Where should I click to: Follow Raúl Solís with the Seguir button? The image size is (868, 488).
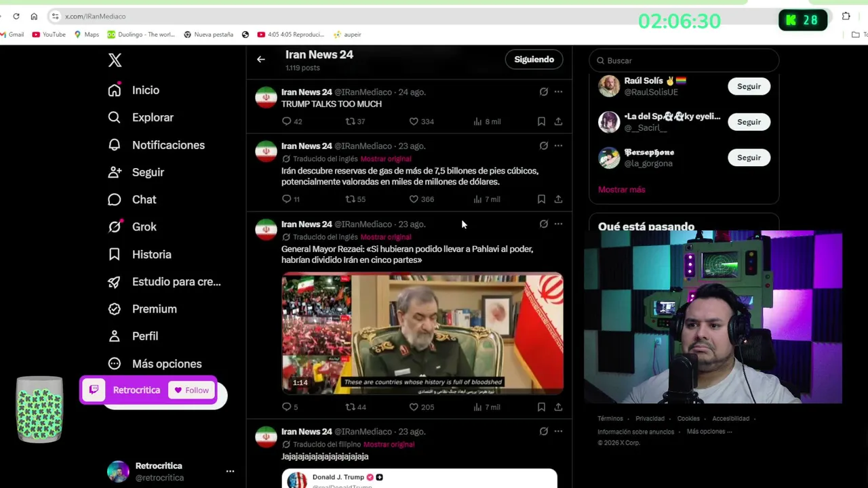[x=749, y=86]
